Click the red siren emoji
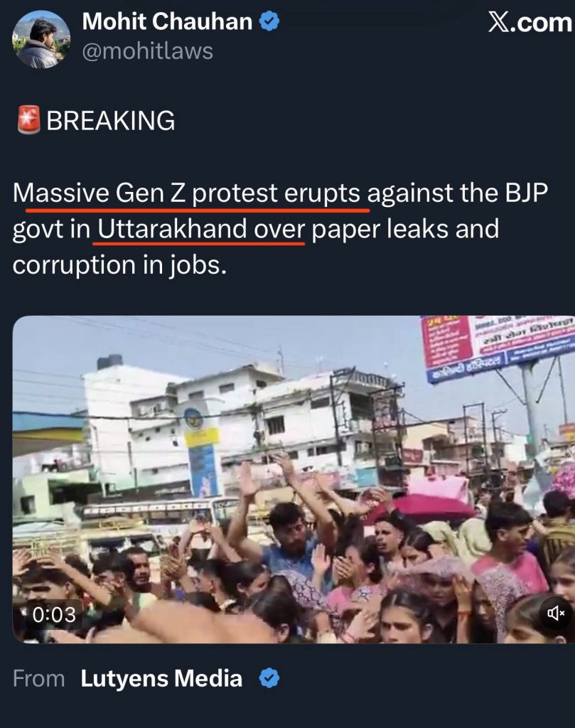The width and height of the screenshot is (575, 728). (x=28, y=121)
